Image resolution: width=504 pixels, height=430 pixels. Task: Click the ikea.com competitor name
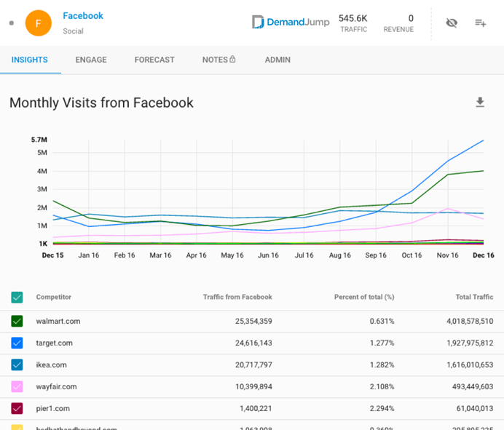point(52,365)
